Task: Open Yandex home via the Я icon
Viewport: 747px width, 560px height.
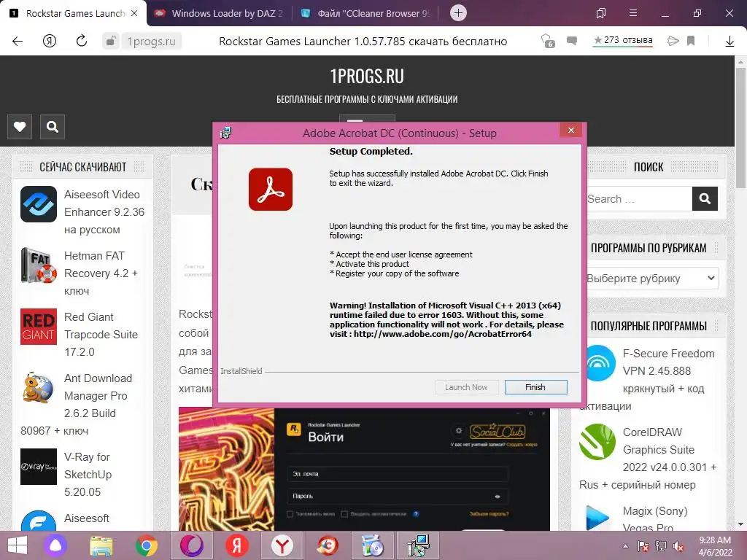Action: coord(50,42)
